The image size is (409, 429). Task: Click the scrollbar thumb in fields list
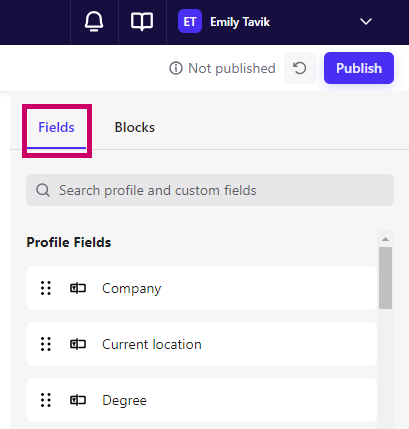click(385, 278)
